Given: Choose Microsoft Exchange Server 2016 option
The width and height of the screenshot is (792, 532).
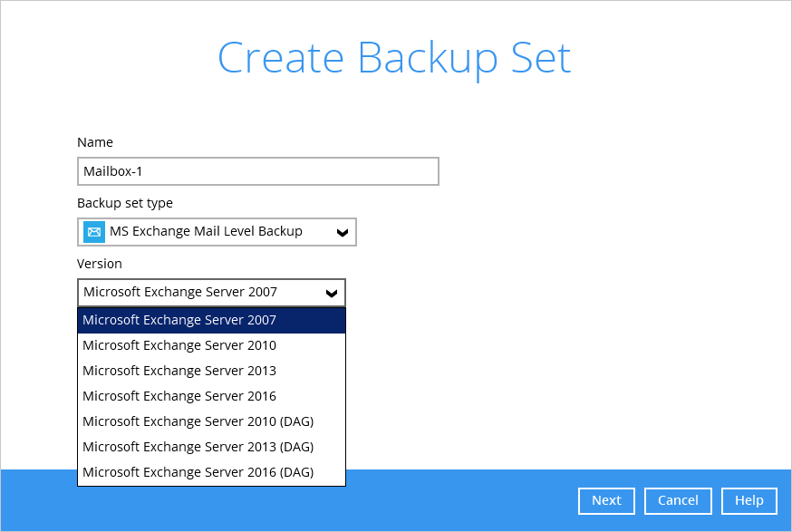Looking at the screenshot, I should point(212,396).
